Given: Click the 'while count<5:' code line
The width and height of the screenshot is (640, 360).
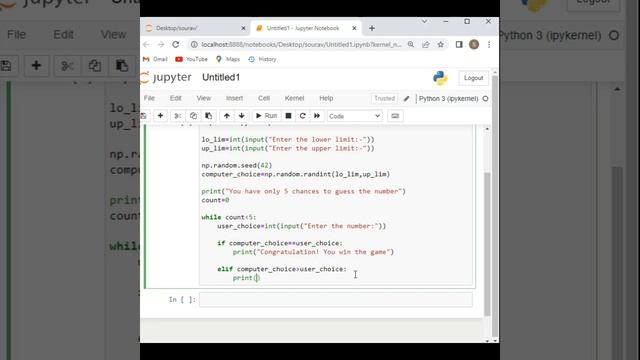Looking at the screenshot, I should [x=229, y=217].
